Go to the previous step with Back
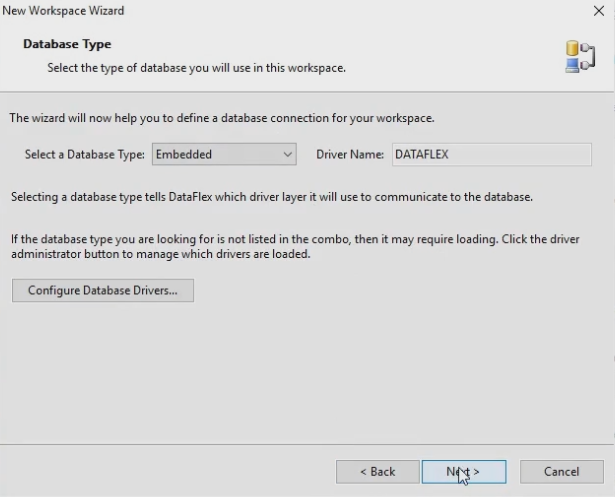The height and width of the screenshot is (497, 615). pyautogui.click(x=377, y=471)
